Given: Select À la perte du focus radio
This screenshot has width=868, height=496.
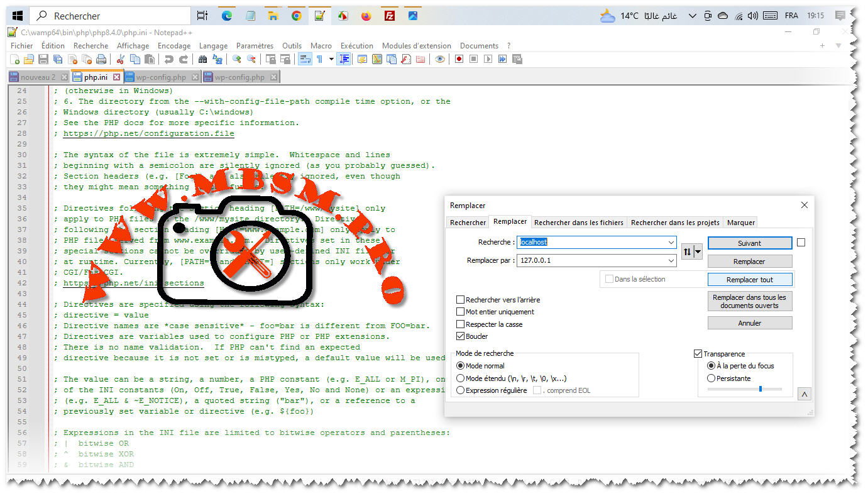Looking at the screenshot, I should tap(711, 366).
